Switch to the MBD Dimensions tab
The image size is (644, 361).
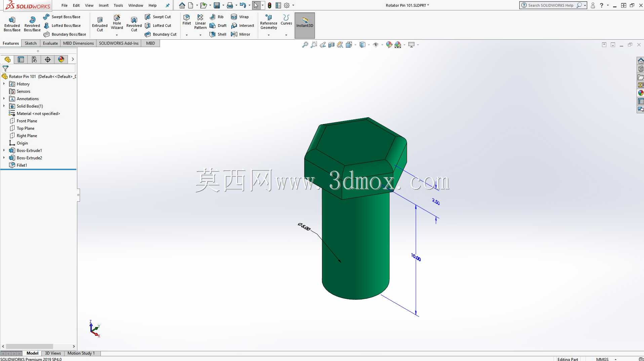point(78,43)
